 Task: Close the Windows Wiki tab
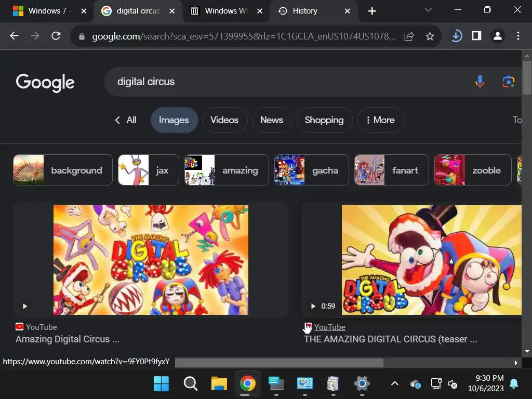(260, 11)
